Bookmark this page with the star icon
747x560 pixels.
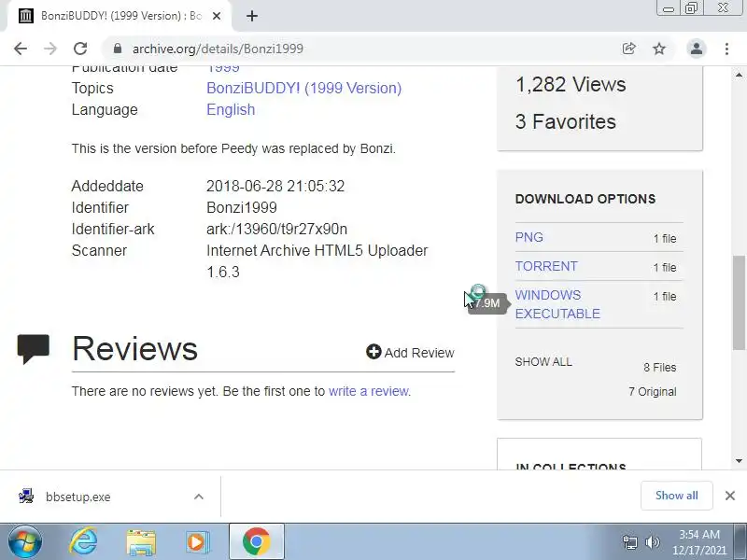659,49
